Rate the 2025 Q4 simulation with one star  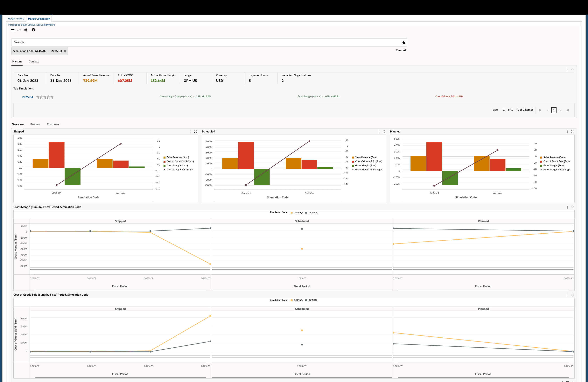(x=38, y=97)
